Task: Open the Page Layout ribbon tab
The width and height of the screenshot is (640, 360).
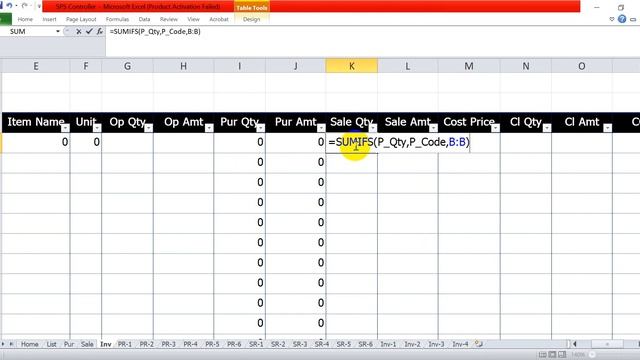Action: point(81,19)
